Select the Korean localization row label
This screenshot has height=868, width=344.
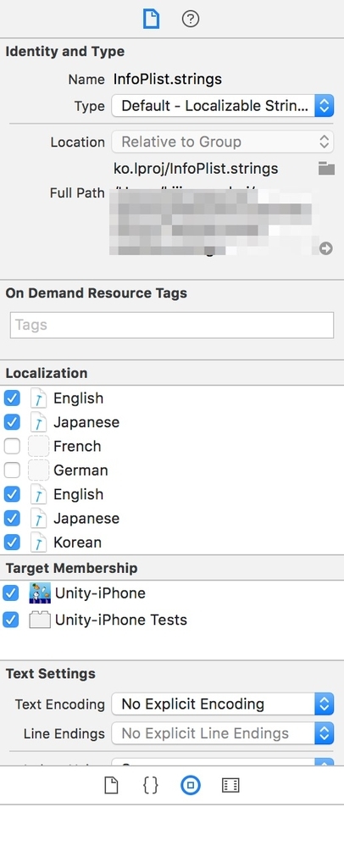[77, 542]
